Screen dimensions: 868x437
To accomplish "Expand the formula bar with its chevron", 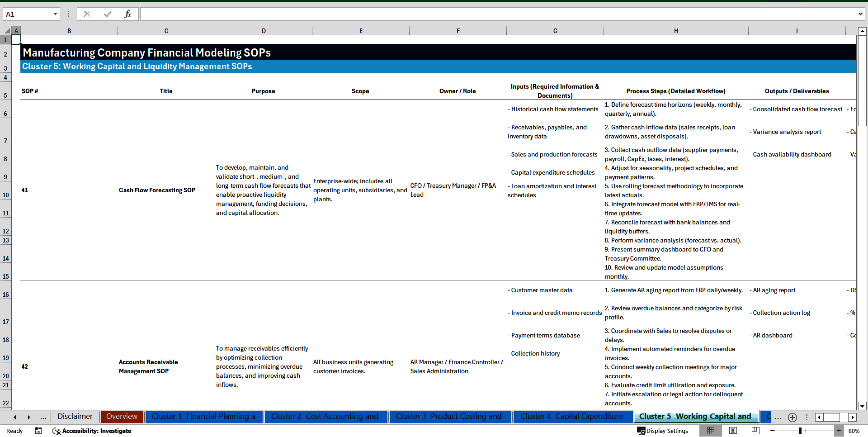I will pyautogui.click(x=861, y=14).
